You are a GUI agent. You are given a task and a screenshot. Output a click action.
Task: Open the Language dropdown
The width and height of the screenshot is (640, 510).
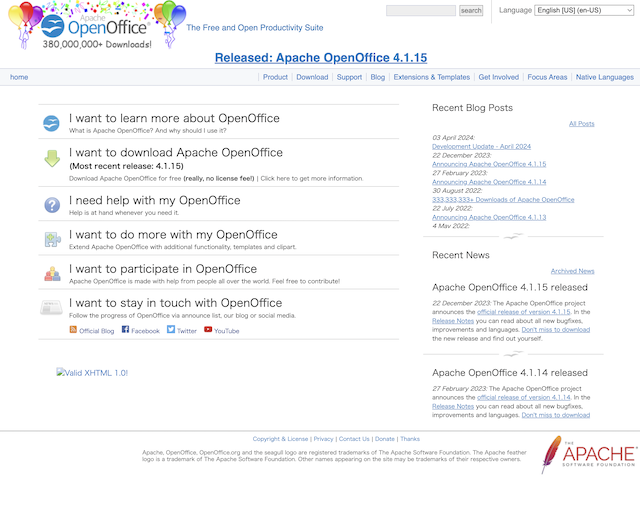coord(584,10)
